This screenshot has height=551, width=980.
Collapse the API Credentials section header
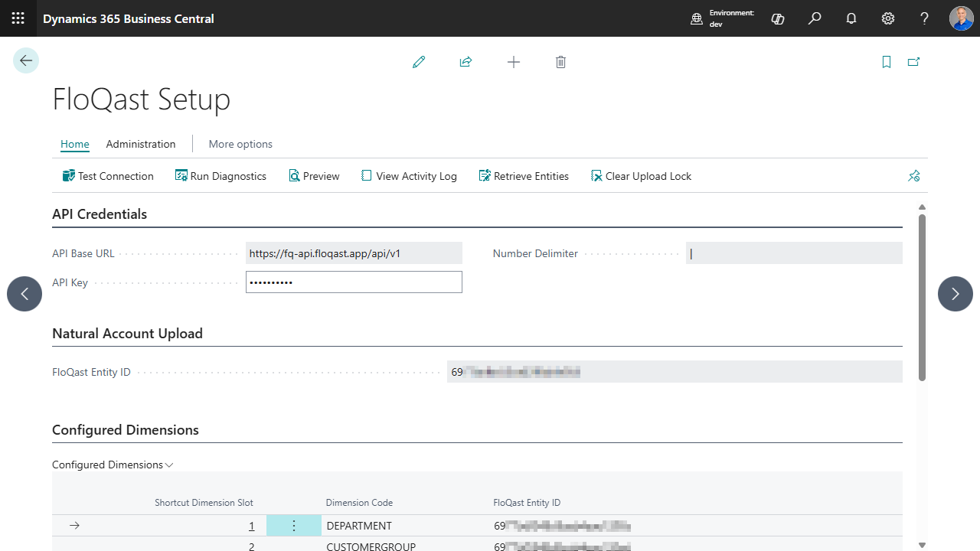(100, 214)
